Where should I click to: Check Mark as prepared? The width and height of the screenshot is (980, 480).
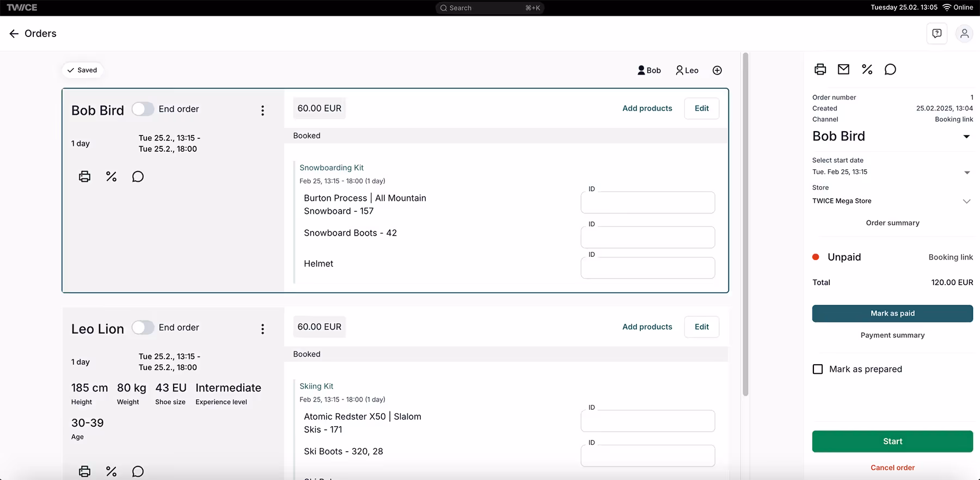[x=818, y=369]
